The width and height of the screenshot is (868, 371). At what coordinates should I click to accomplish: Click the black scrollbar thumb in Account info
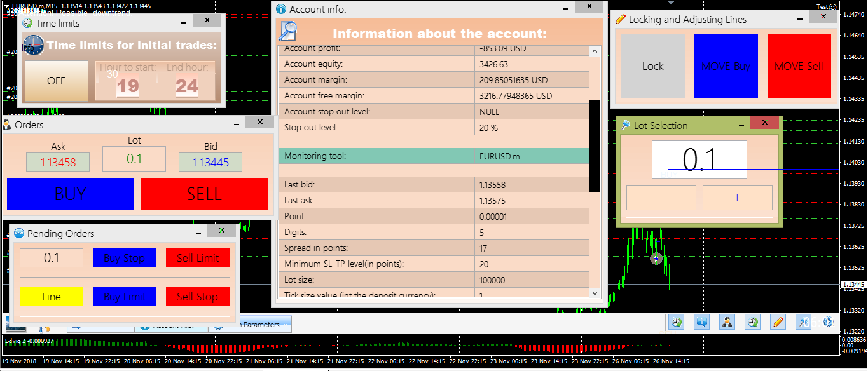point(595,147)
